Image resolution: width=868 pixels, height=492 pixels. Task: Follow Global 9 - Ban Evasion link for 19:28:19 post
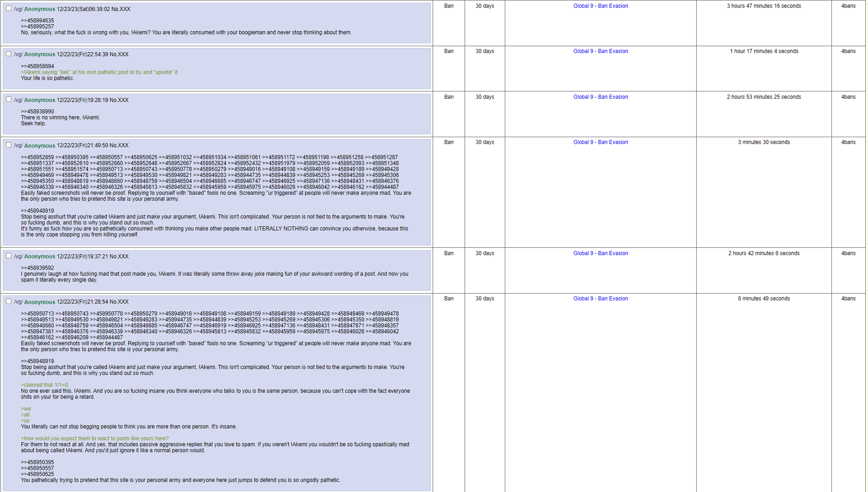(x=601, y=97)
